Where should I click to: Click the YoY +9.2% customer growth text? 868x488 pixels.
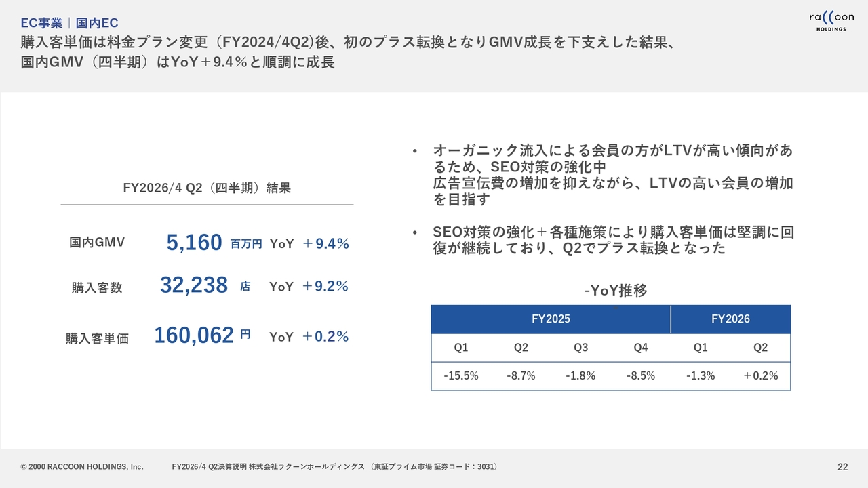pyautogui.click(x=309, y=287)
